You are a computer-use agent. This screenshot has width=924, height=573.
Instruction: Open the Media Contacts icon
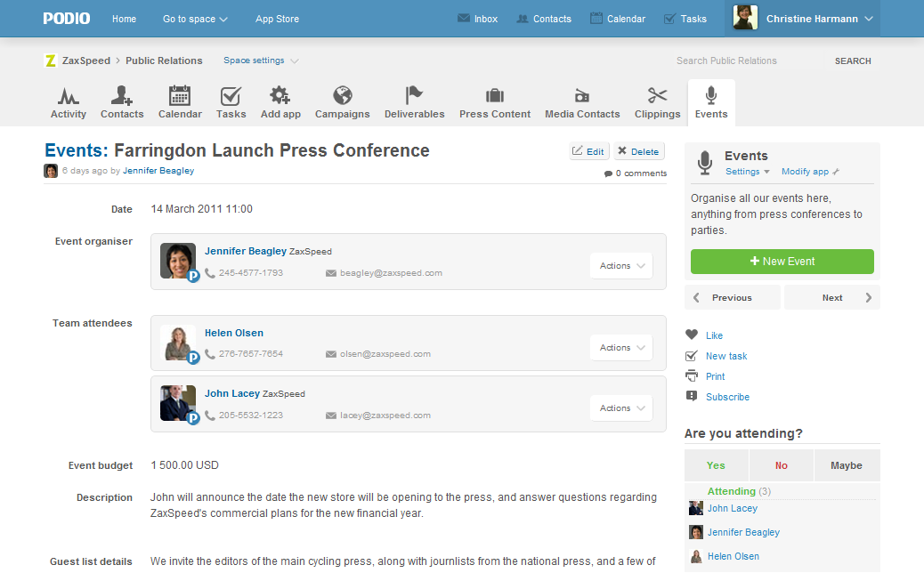click(582, 96)
